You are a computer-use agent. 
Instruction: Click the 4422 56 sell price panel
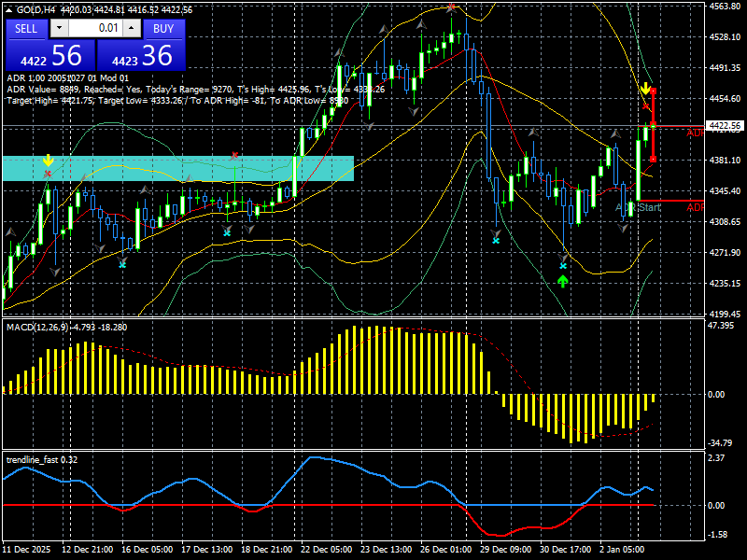point(50,55)
